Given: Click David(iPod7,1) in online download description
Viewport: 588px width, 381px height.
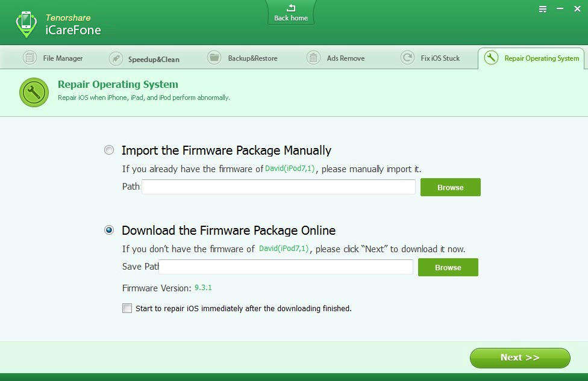Looking at the screenshot, I should pyautogui.click(x=284, y=249).
